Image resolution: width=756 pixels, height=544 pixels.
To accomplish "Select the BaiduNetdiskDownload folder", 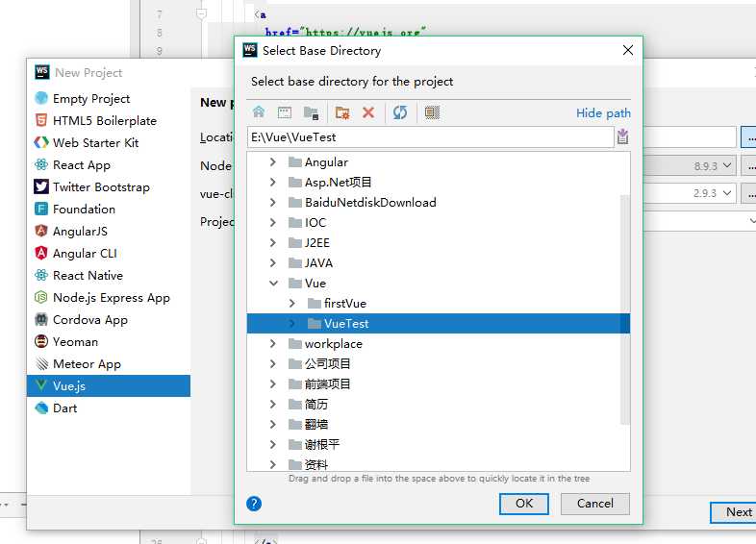I will [369, 203].
